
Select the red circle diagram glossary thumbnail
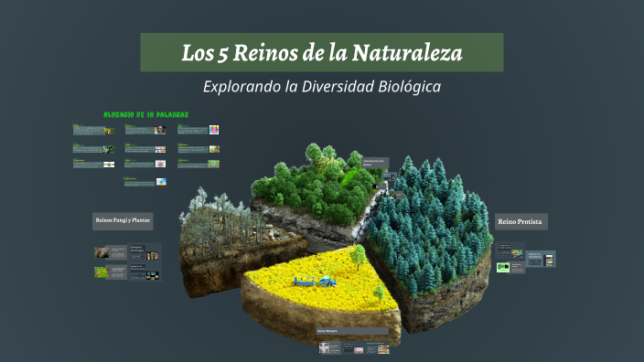coord(161,164)
